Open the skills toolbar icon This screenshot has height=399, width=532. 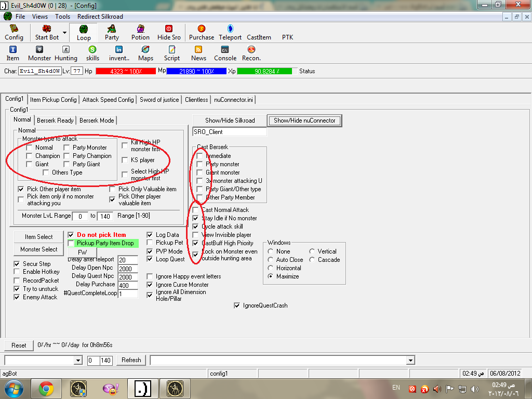click(x=92, y=54)
